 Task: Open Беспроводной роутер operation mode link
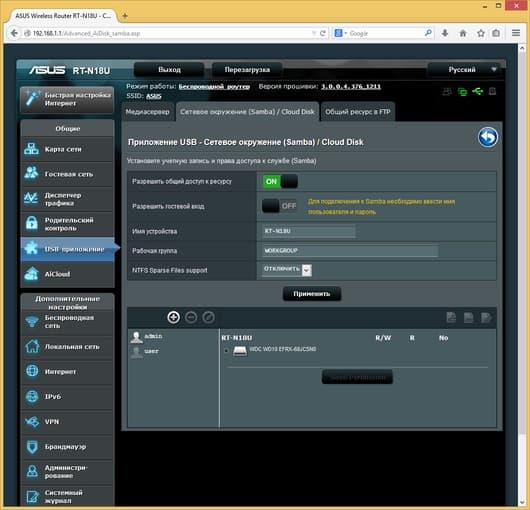click(x=214, y=87)
